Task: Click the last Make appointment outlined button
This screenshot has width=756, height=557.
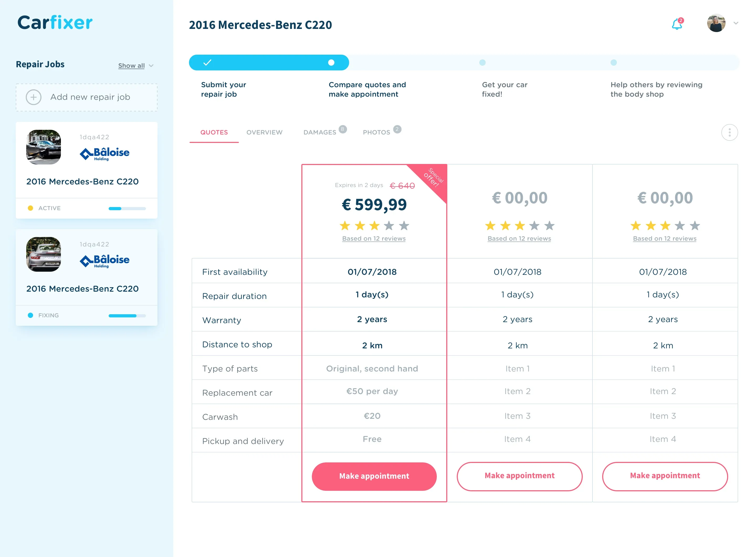Action: pyautogui.click(x=664, y=476)
